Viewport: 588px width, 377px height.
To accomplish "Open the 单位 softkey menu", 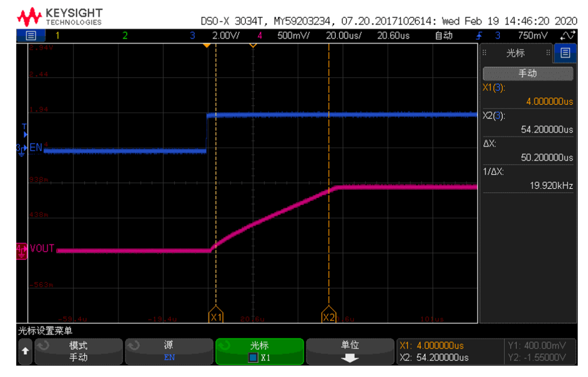I will 350,351.
